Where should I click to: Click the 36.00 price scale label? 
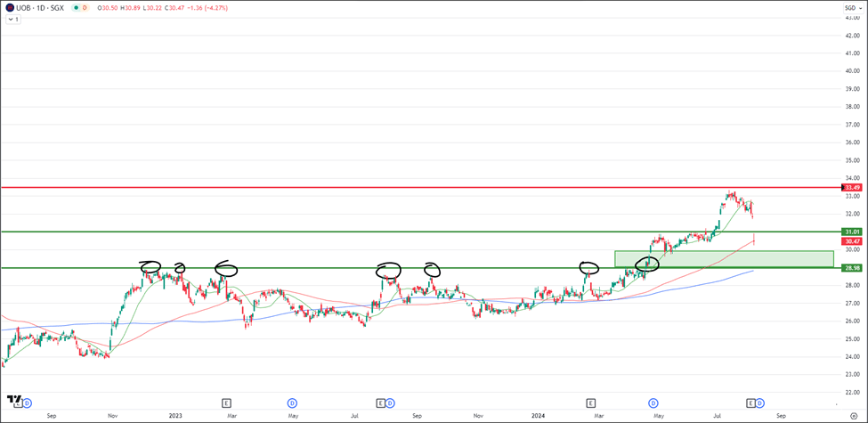[x=852, y=142]
